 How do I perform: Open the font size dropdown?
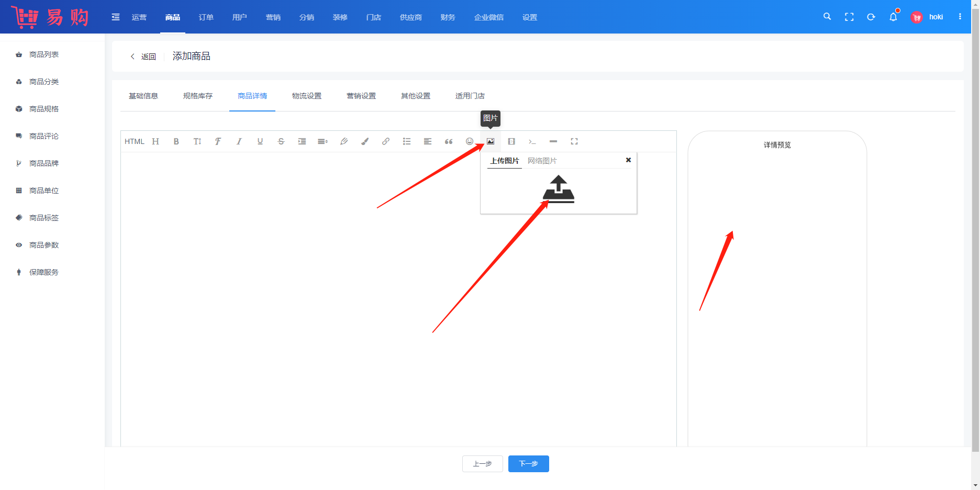[x=197, y=141]
